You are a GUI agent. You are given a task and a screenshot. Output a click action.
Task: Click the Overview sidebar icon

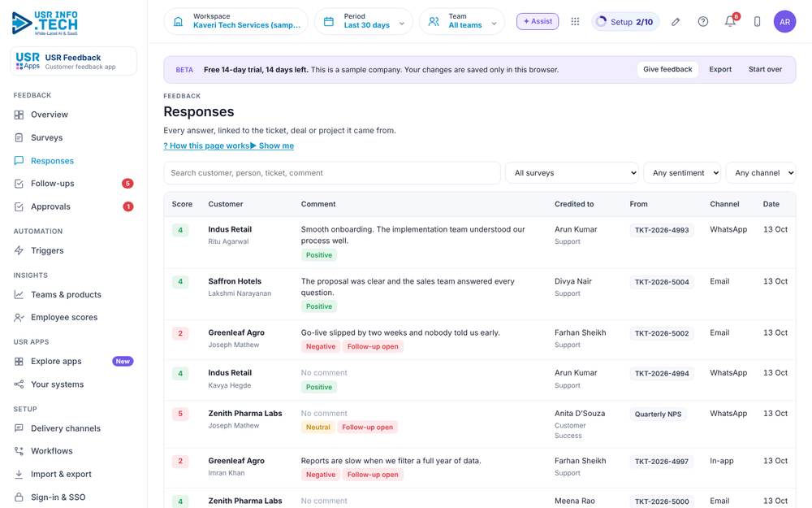click(x=19, y=115)
